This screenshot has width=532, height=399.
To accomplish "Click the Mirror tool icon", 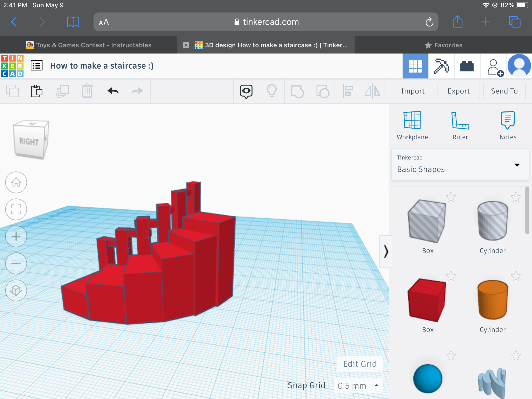I will [x=373, y=91].
